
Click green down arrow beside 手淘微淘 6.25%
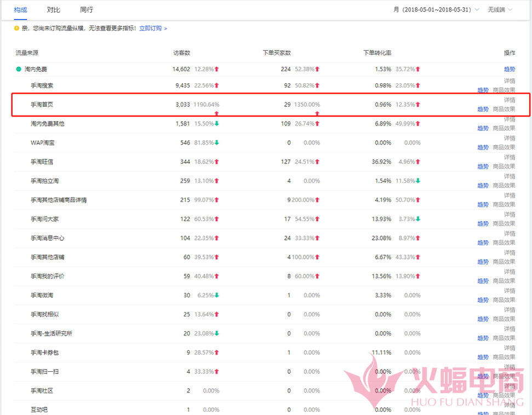[x=217, y=295]
